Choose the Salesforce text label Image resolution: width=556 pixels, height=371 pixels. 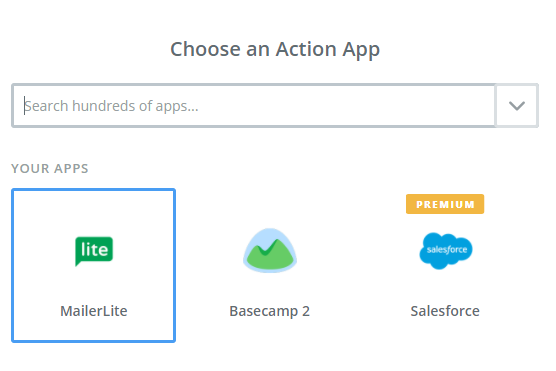tap(445, 311)
